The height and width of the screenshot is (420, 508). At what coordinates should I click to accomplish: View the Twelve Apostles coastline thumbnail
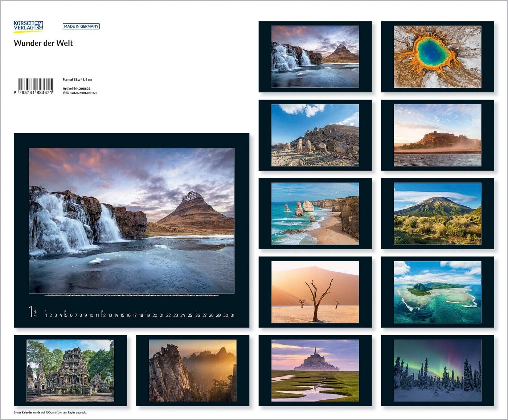[x=315, y=214]
